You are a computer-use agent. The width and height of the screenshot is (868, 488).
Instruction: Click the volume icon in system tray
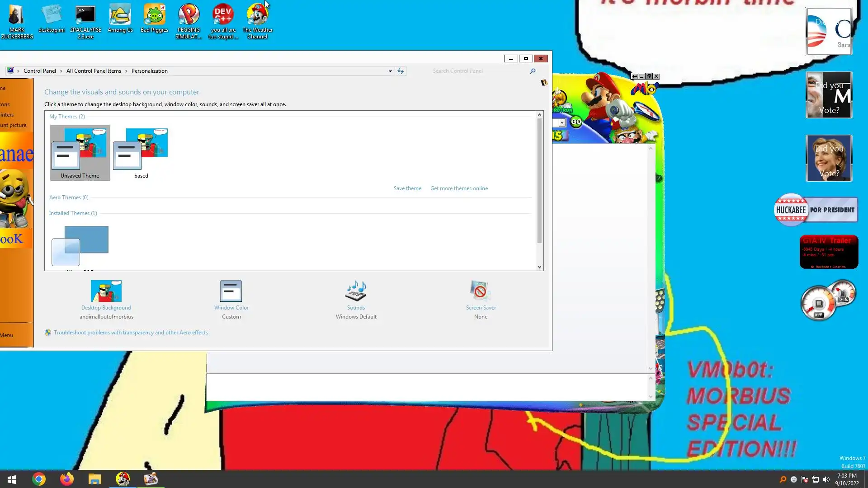(826, 479)
